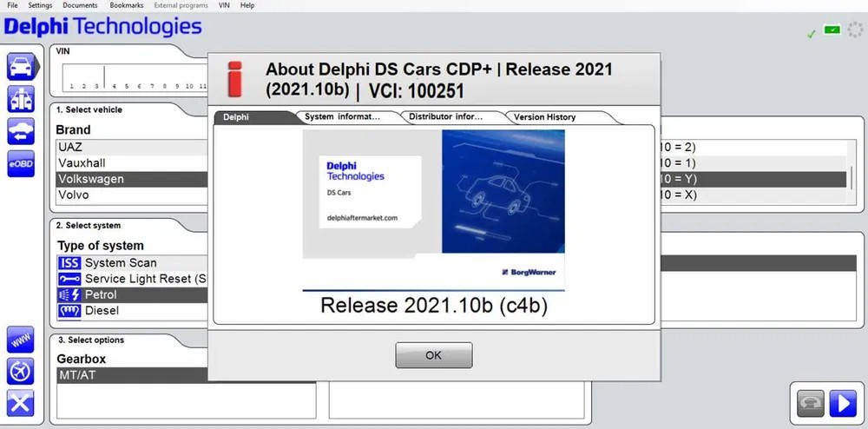Viewport: 868px width, 429px height.
Task: Open the Documents menu
Action: pos(80,5)
